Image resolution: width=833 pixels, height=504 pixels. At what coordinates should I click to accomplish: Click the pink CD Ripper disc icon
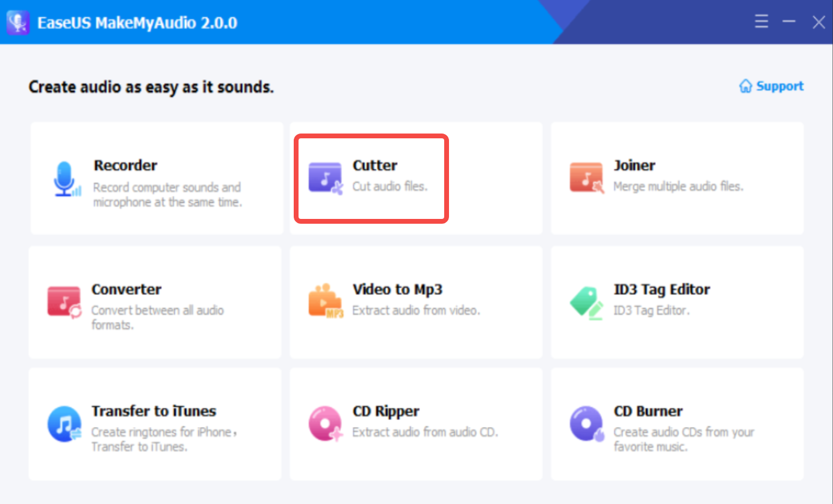pyautogui.click(x=324, y=423)
